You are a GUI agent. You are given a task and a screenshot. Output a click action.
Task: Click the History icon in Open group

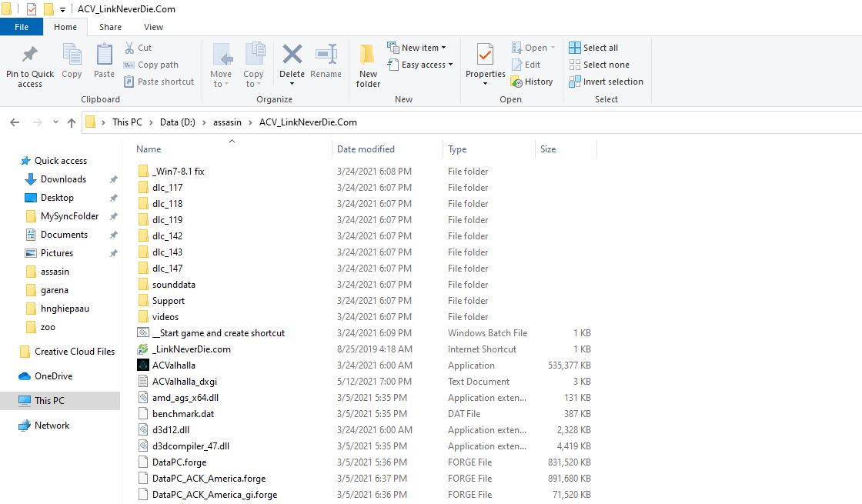(x=517, y=82)
